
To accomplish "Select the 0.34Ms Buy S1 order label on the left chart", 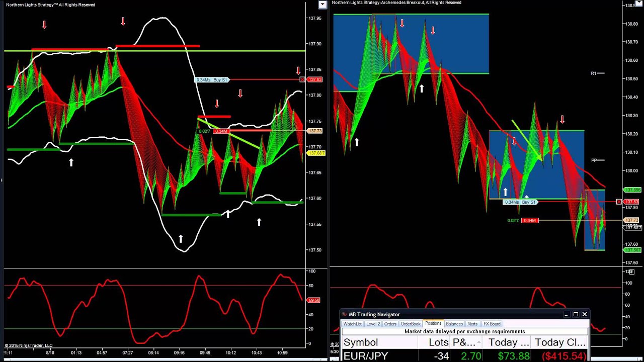I will (212, 80).
